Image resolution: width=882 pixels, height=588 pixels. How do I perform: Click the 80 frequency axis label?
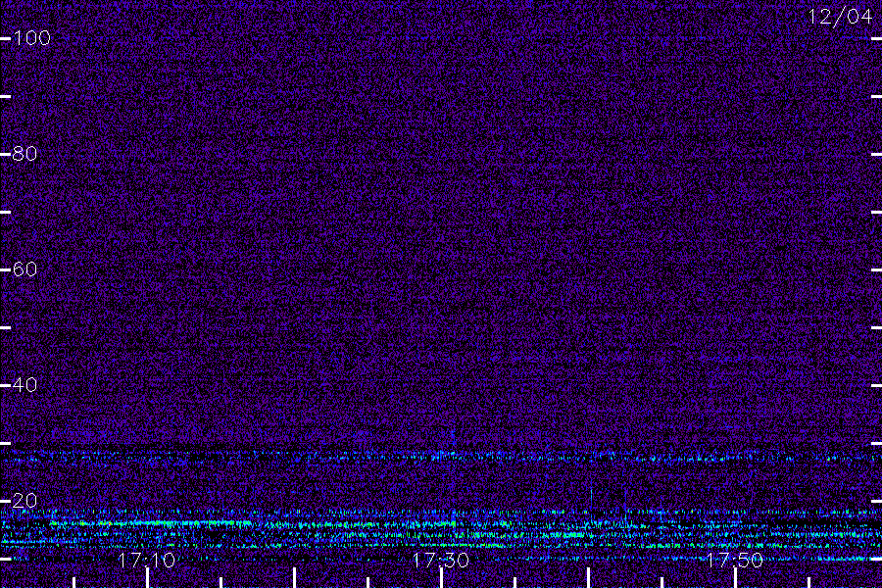(x=24, y=154)
